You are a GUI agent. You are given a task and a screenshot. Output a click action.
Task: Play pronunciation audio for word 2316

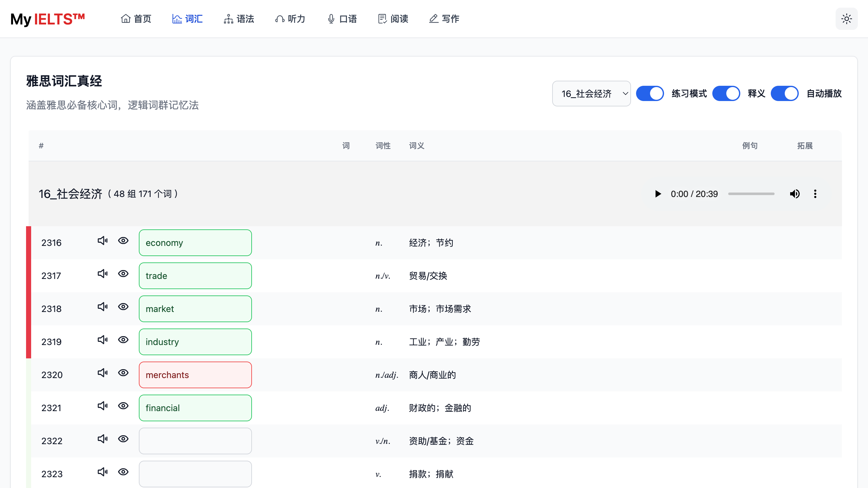click(102, 241)
